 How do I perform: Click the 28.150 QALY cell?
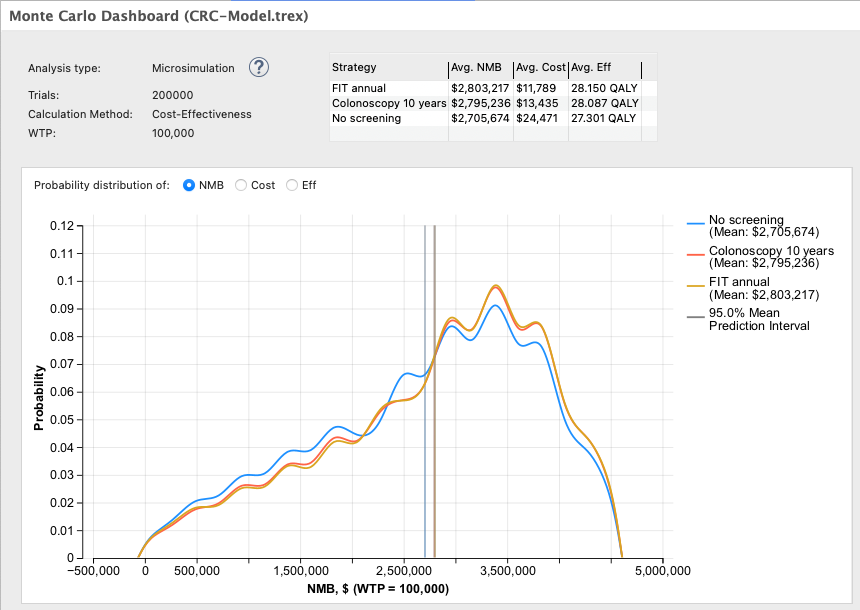click(605, 88)
